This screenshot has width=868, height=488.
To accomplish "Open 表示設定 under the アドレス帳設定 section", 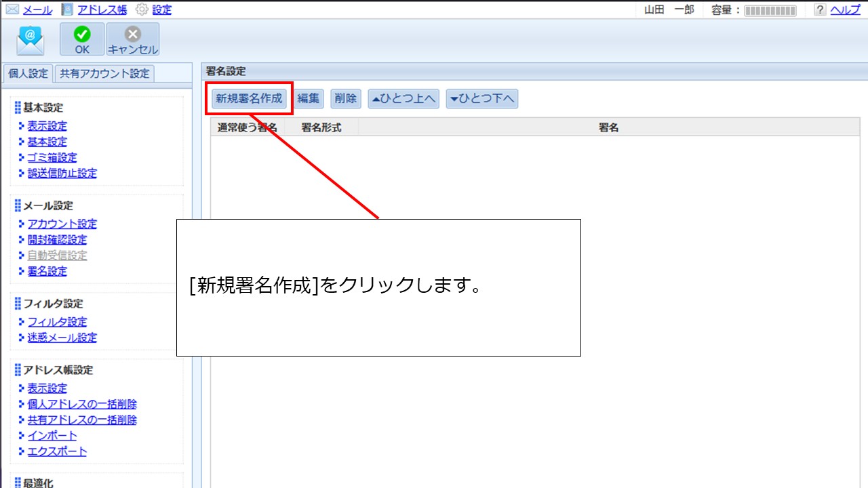I will [x=47, y=388].
